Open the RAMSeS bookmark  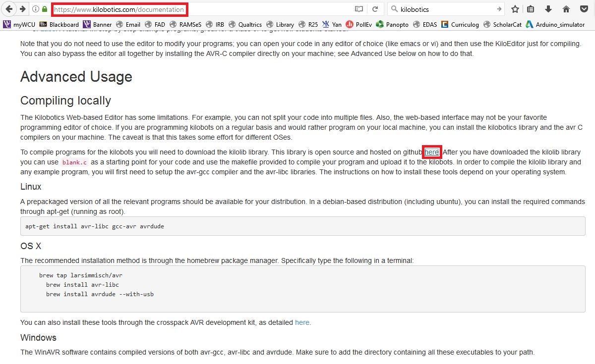[x=185, y=24]
